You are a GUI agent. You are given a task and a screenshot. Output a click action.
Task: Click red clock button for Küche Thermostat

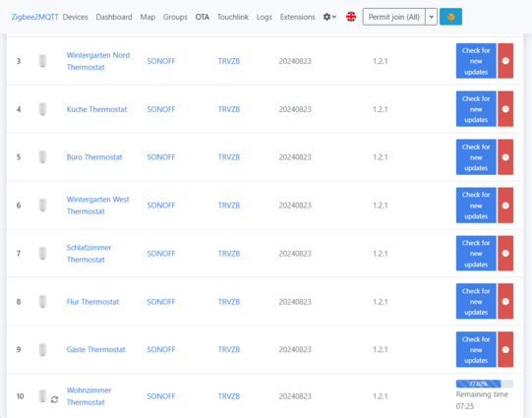coord(505,109)
